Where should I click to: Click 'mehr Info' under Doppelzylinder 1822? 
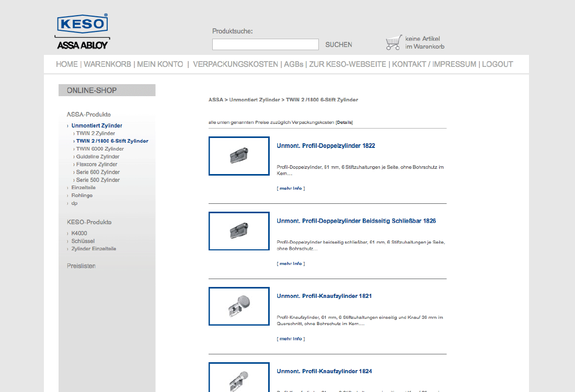(291, 188)
